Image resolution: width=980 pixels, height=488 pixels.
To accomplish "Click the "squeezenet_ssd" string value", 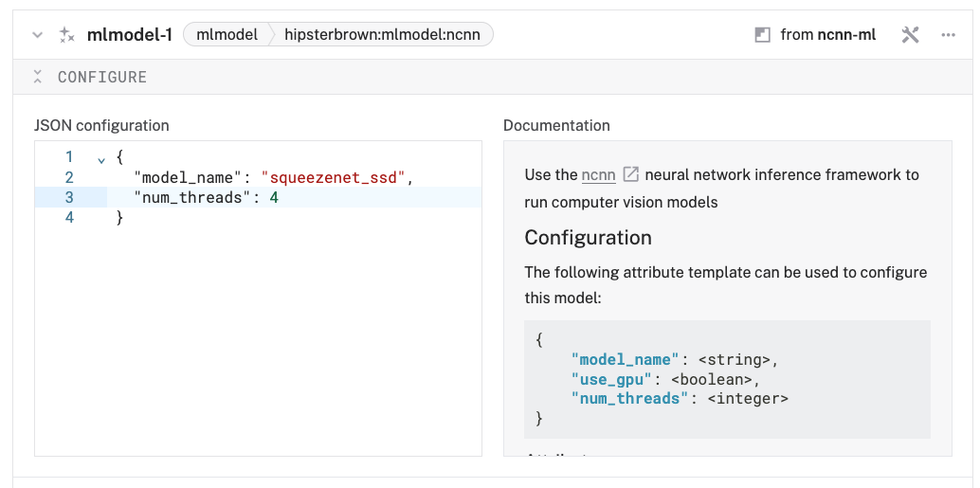I will [x=334, y=177].
